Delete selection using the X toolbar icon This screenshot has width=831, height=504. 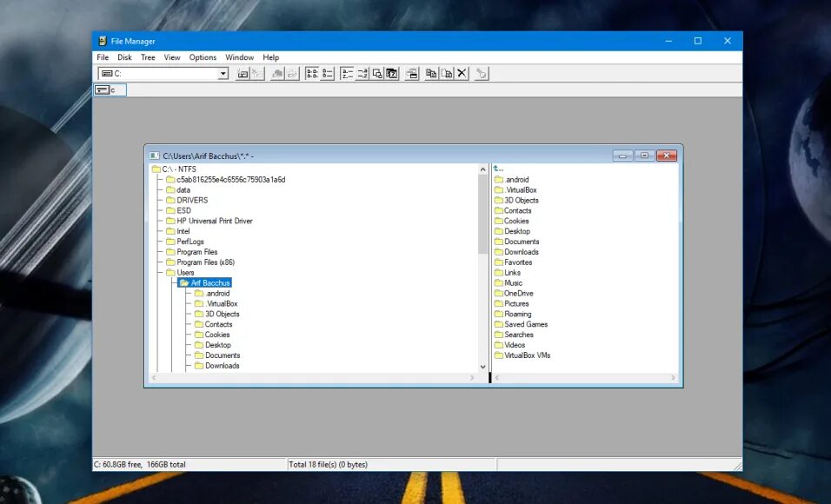coord(461,73)
